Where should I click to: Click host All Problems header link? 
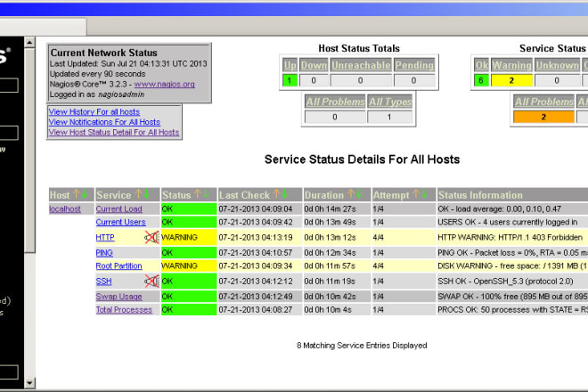[335, 102]
